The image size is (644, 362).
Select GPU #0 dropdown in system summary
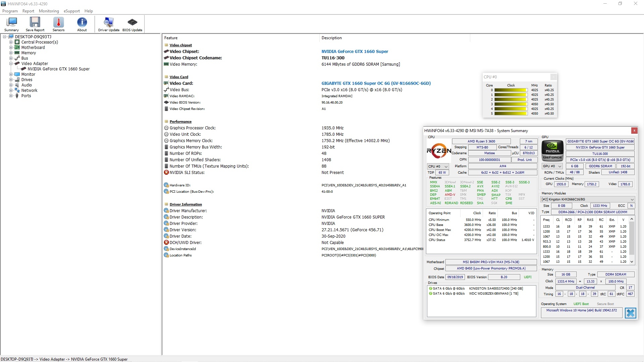click(x=551, y=166)
